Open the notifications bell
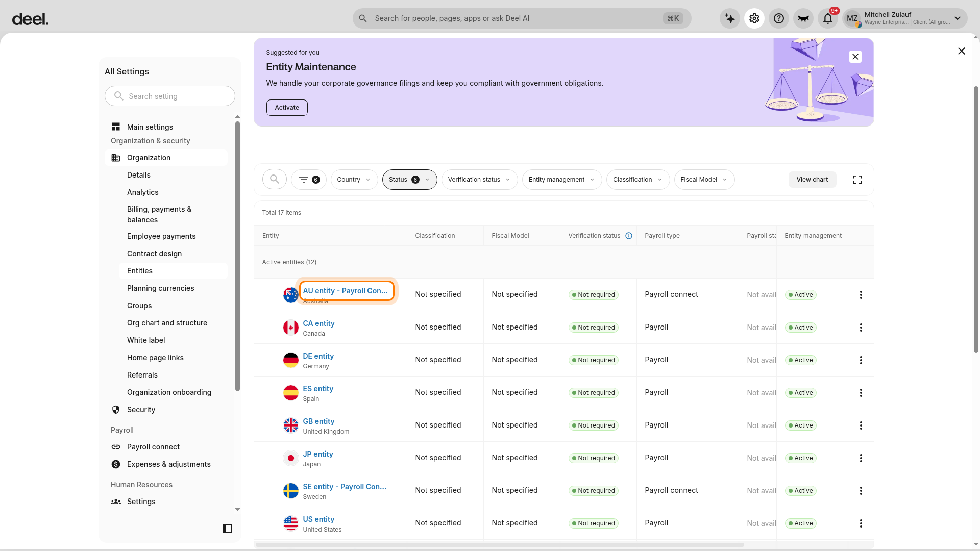The height and width of the screenshot is (551, 980). [828, 19]
